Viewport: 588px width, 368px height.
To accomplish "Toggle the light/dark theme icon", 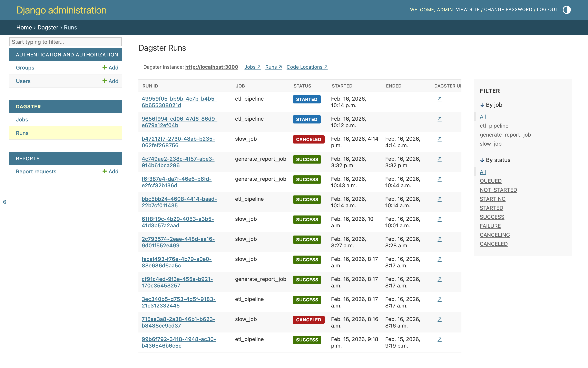I will [567, 10].
